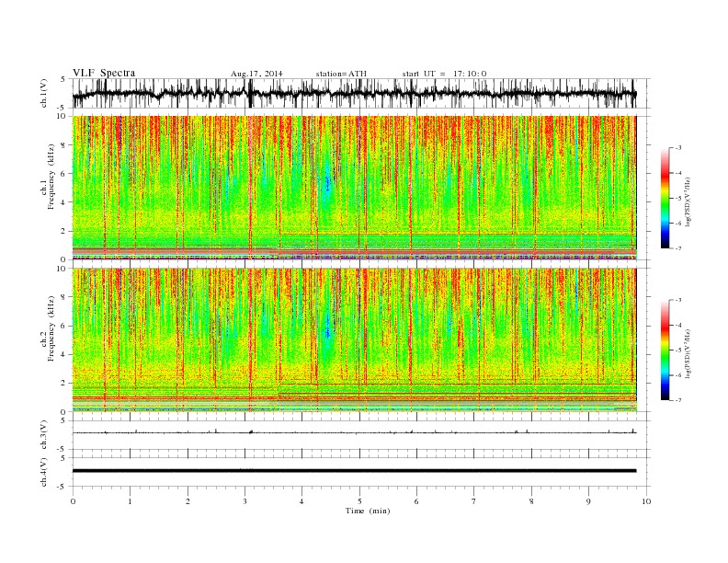The width and height of the screenshot is (728, 563).
Task: Click the log(PSD) label beside ch.1 colorbar
Action: (x=689, y=201)
